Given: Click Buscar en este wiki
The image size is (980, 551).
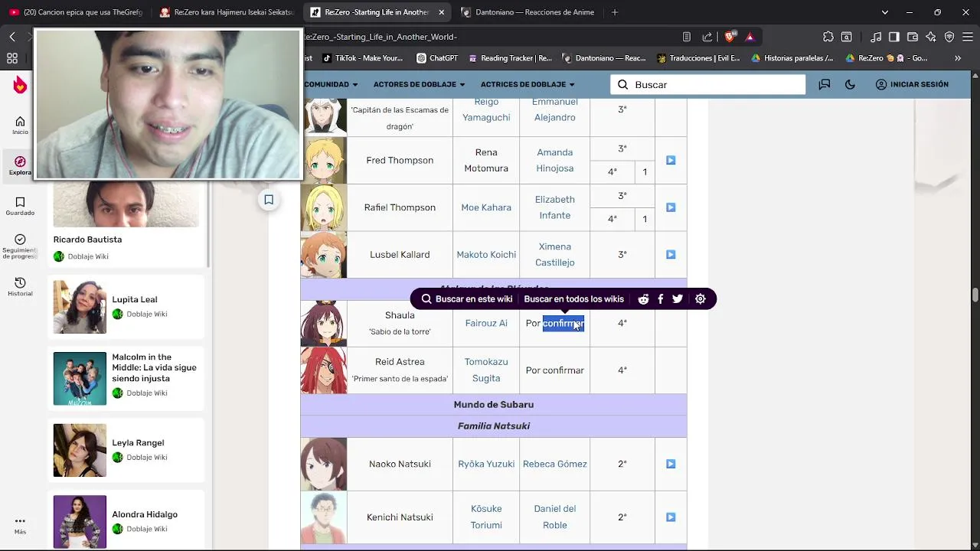Looking at the screenshot, I should pyautogui.click(x=467, y=299).
